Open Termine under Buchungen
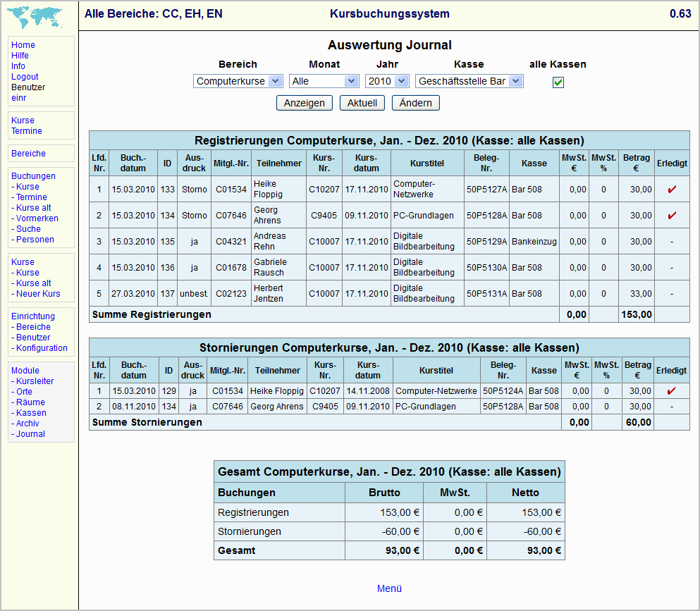Viewport: 700px width, 611px height. pyautogui.click(x=32, y=197)
